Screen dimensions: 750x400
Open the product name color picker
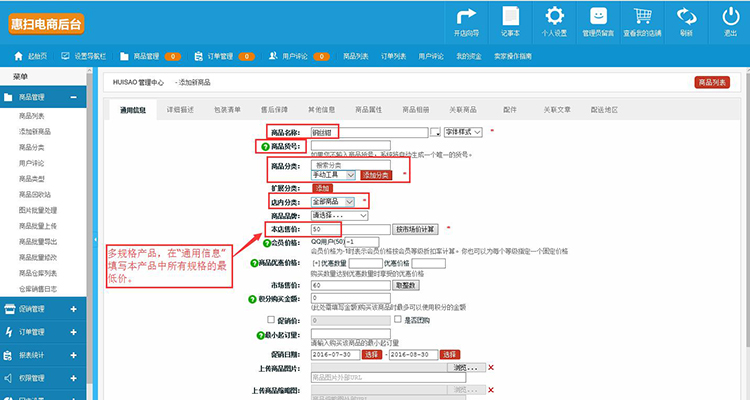435,132
